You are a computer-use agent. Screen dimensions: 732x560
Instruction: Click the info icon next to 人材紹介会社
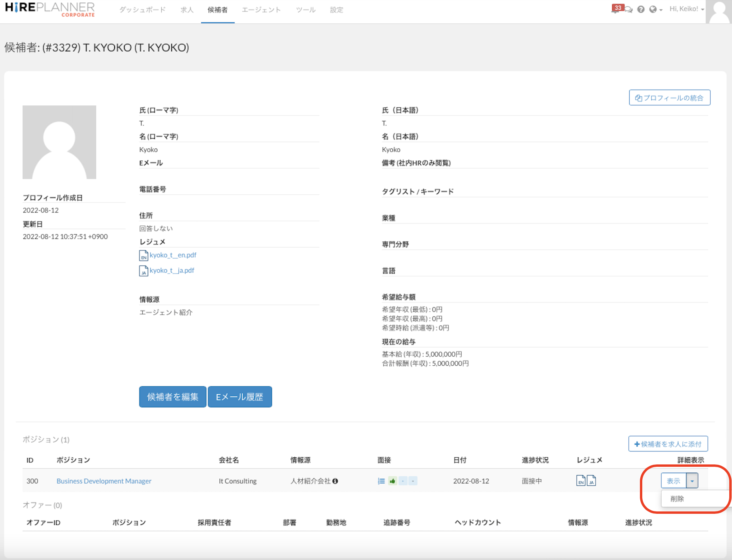click(335, 481)
